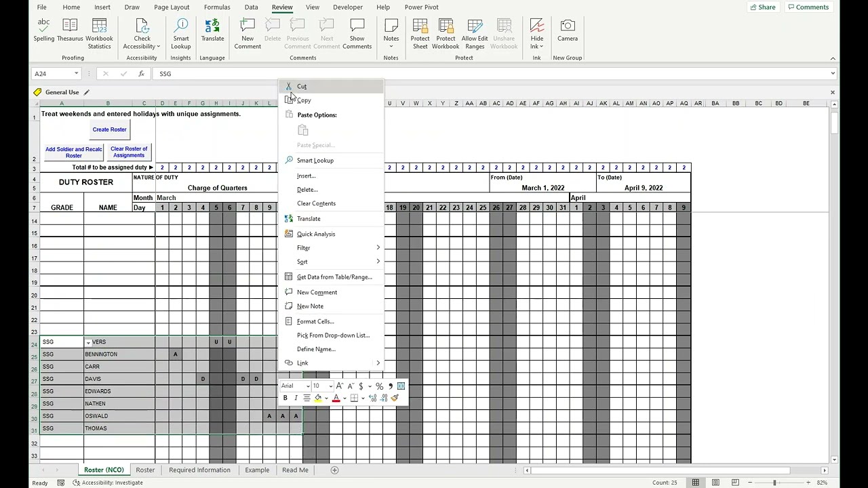Switch to Page Layout view in status bar
The height and width of the screenshot is (488, 868).
pos(715,483)
